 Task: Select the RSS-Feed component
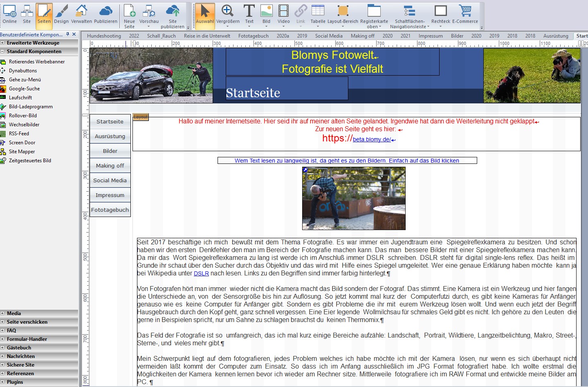coord(19,134)
